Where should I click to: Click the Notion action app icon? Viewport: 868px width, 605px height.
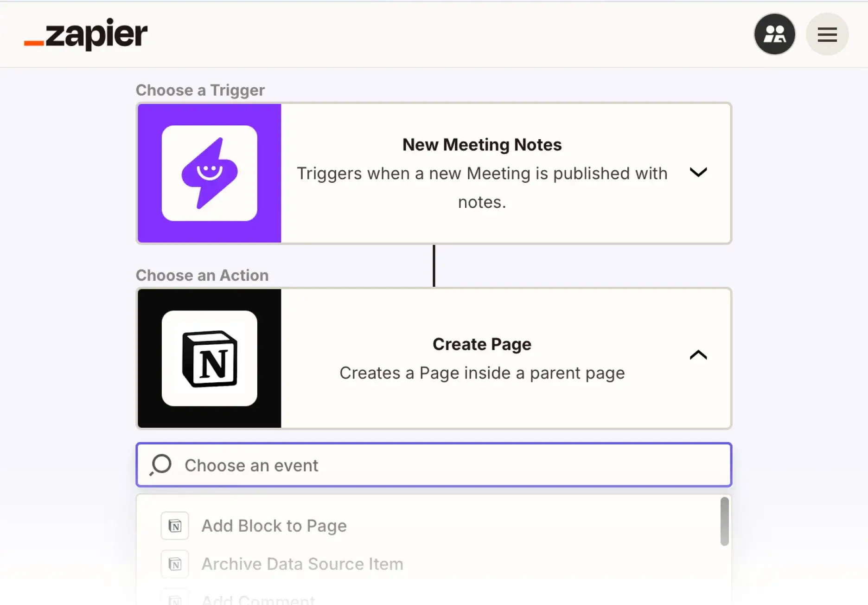210,358
